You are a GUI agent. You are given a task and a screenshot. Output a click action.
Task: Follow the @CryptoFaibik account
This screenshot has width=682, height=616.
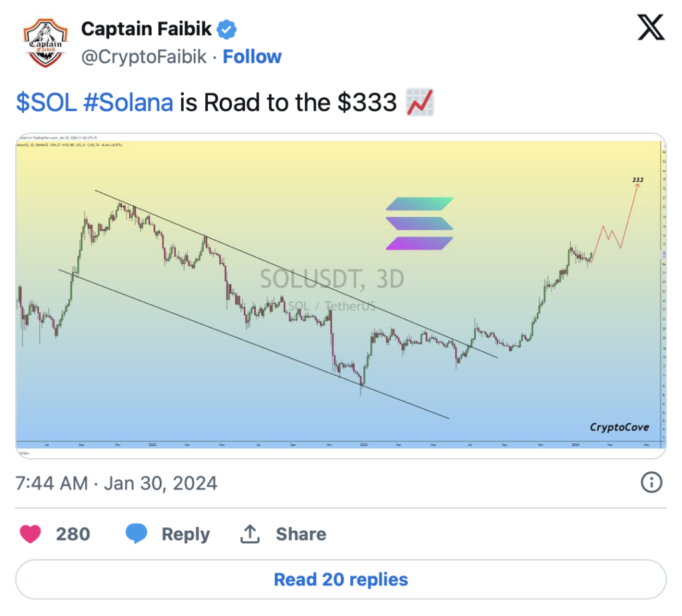coord(252,57)
